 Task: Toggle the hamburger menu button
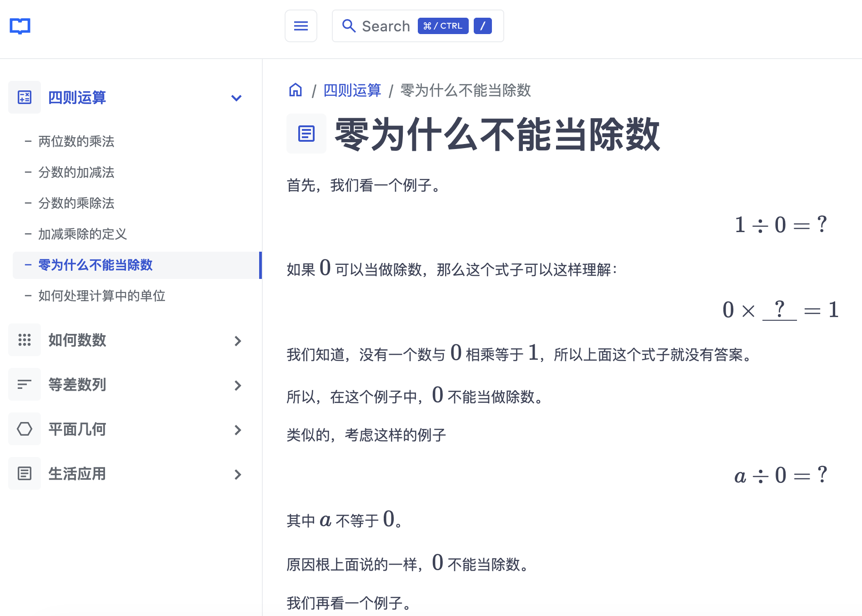coord(301,26)
